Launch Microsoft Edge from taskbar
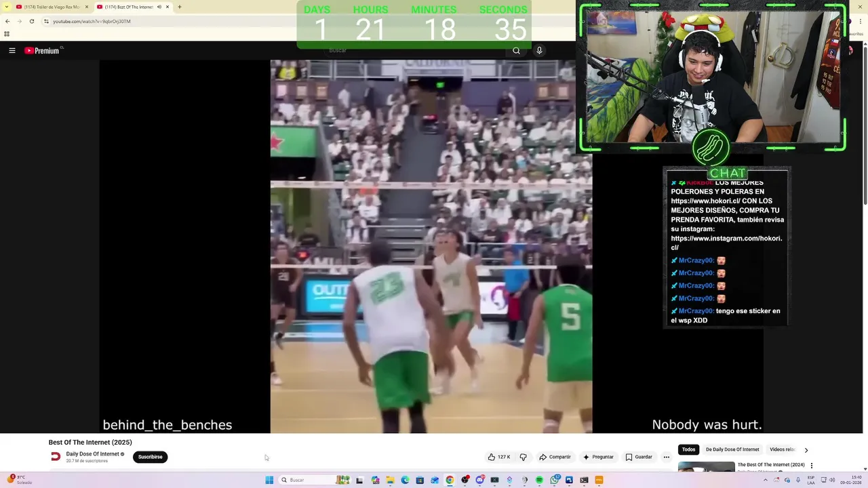The height and width of the screenshot is (488, 868). [405, 480]
